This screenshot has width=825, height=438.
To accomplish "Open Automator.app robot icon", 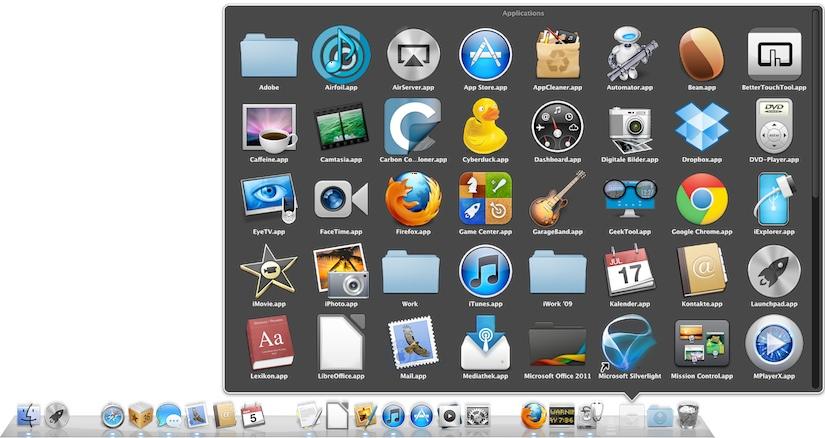I will tap(630, 55).
